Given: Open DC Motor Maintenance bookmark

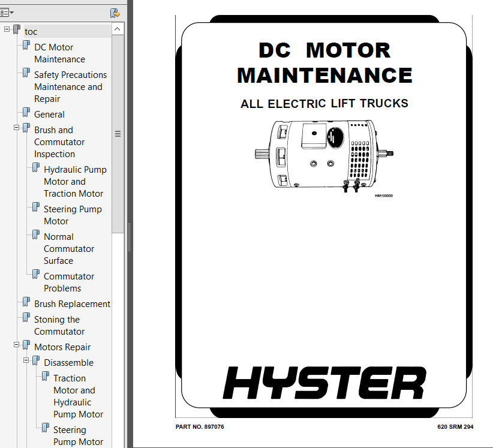Looking at the screenshot, I should click(x=60, y=53).
